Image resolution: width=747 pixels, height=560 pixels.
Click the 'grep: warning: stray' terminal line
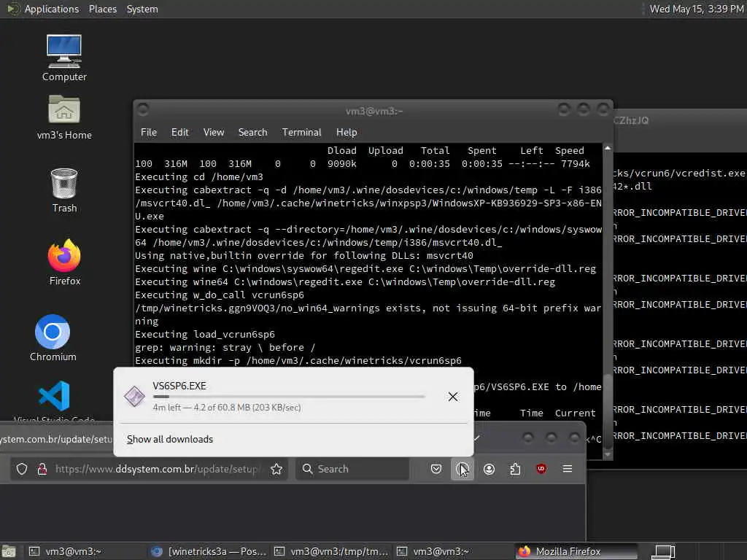(225, 348)
